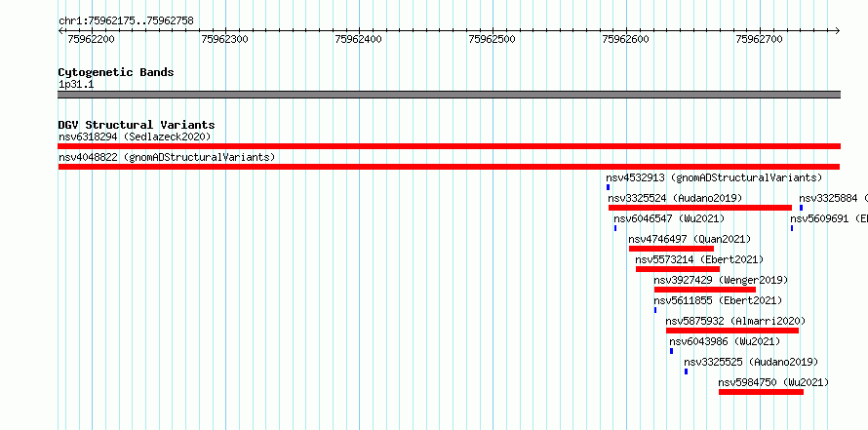Click the chr1:75962175..75962758 region text
Viewport: 868px width, 430px height.
[126, 21]
